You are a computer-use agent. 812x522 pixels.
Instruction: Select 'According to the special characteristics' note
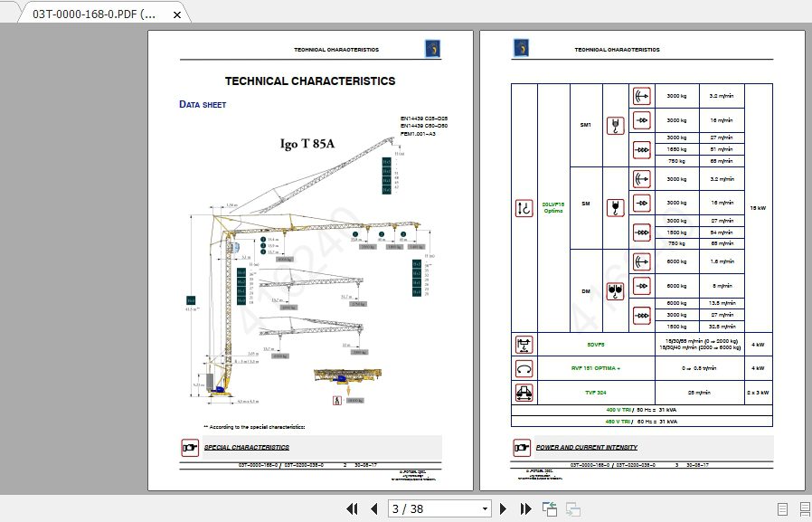[x=254, y=427]
